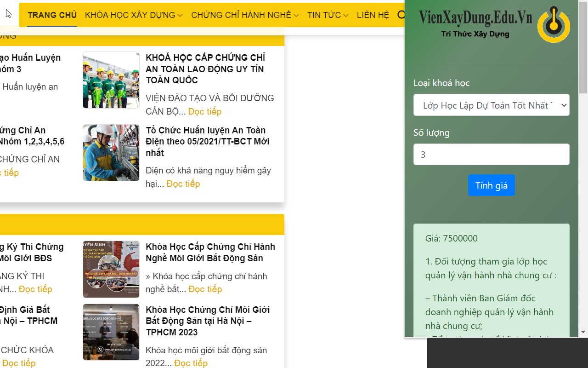Open thumbnail of Khóa Học Cấp Chứng Chỉ Môi Giới
This screenshot has width=588, height=368.
[111, 269]
